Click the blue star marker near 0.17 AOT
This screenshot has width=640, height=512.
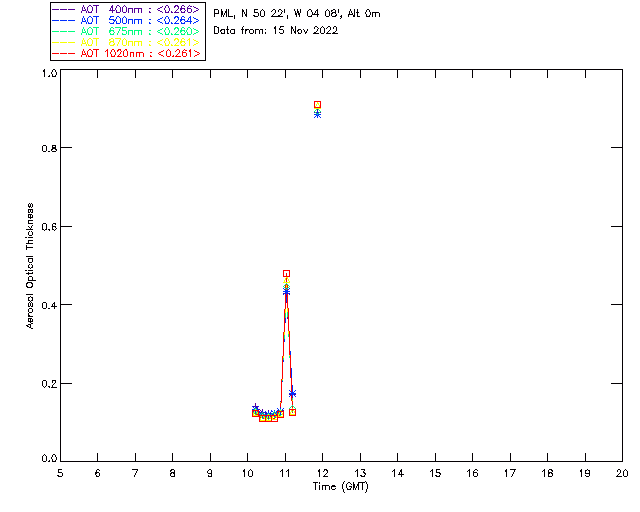point(292,394)
